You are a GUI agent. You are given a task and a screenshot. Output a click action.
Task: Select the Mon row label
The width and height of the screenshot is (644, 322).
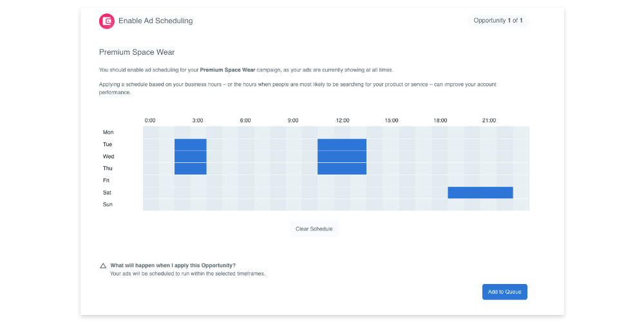(108, 132)
